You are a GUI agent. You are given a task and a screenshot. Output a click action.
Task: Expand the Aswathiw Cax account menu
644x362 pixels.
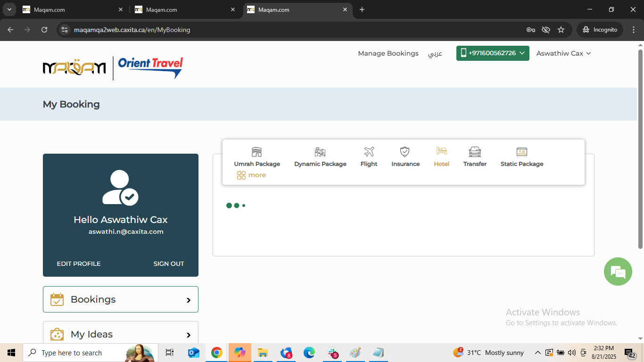tap(563, 53)
